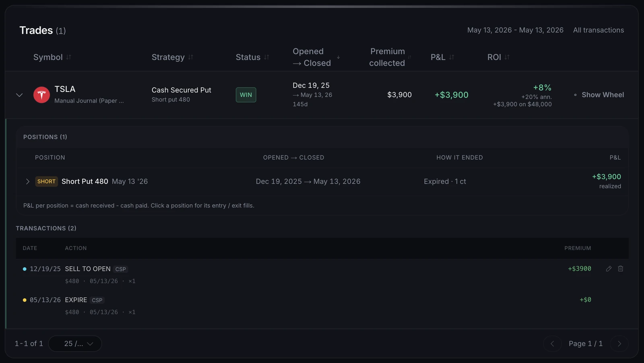Click Show Wheel for TSLA trade
Image resolution: width=644 pixels, height=363 pixels.
[599, 95]
